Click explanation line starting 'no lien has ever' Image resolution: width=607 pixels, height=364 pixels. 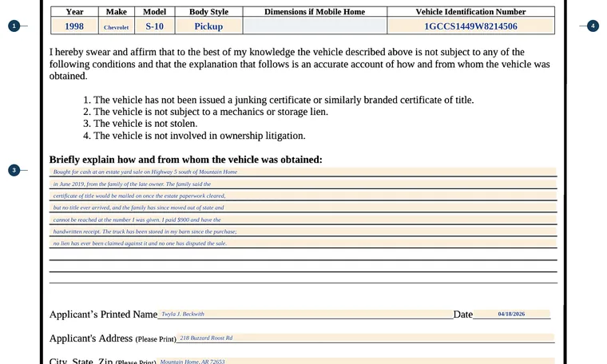click(x=303, y=243)
